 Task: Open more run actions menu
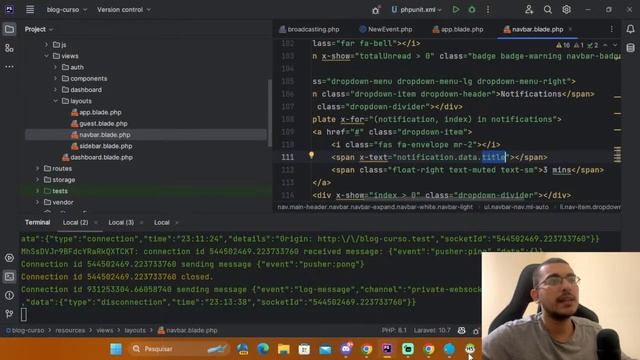488,9
